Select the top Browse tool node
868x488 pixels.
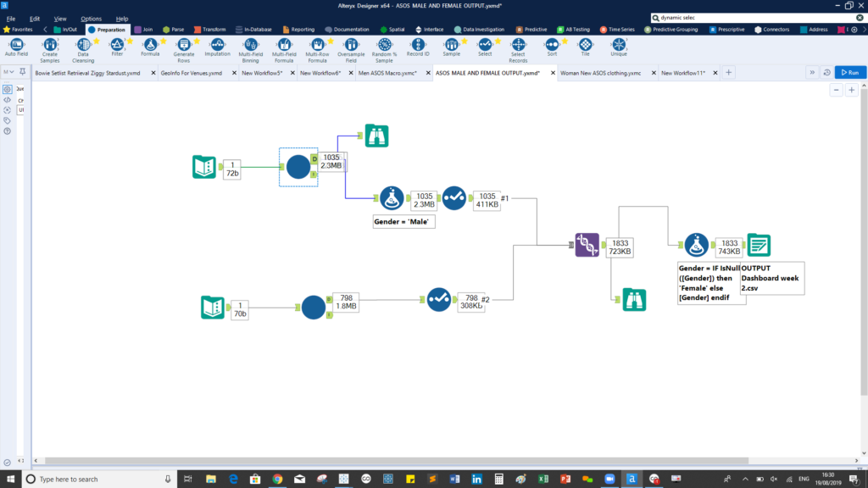(376, 136)
